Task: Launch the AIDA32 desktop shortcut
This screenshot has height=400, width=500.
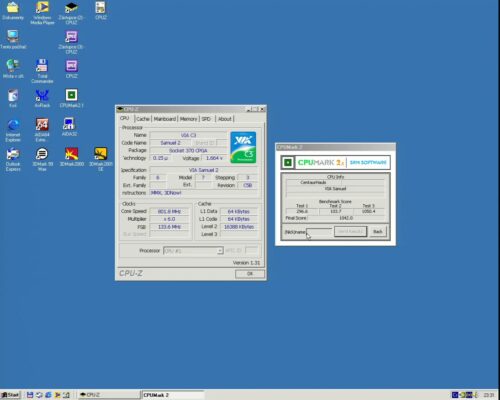Action: [69, 127]
